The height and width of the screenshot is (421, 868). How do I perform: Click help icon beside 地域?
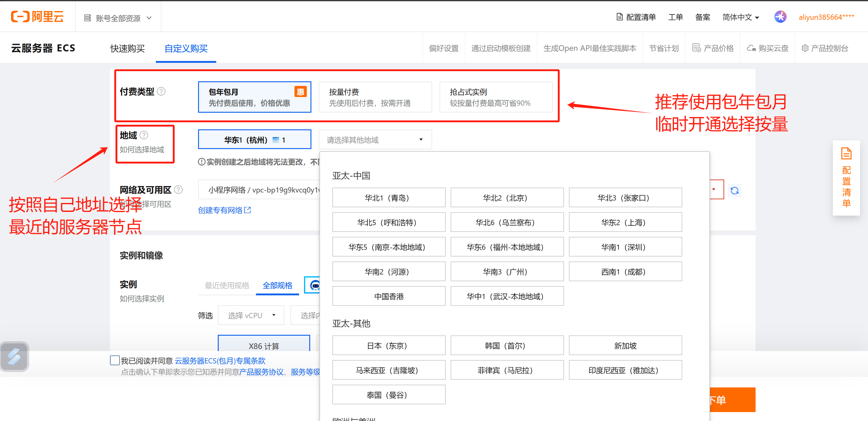pos(144,136)
